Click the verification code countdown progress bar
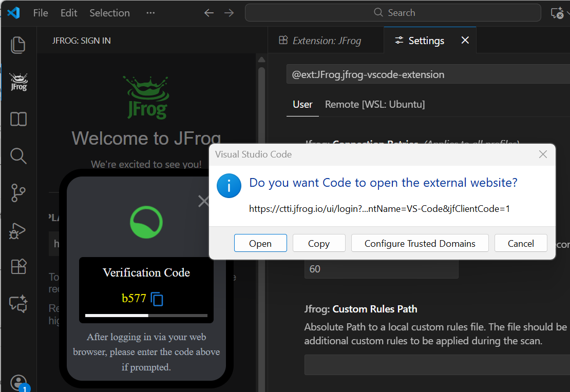 coord(145,315)
